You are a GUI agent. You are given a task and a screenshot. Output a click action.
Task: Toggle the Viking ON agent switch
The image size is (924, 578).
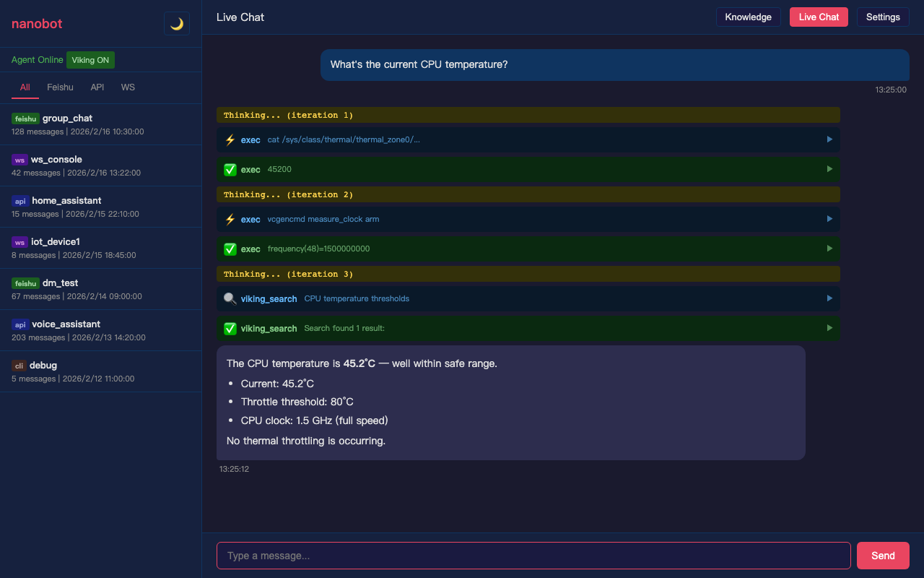click(x=90, y=60)
